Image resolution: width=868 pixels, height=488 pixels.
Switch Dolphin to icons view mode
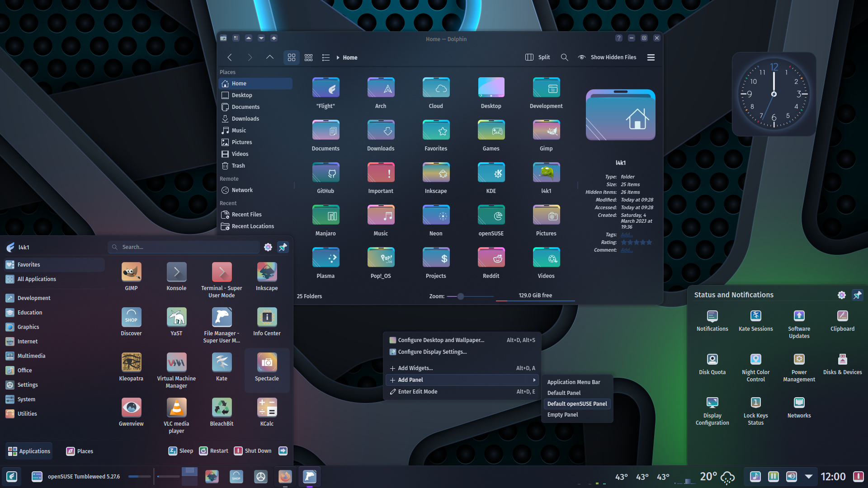click(292, 57)
